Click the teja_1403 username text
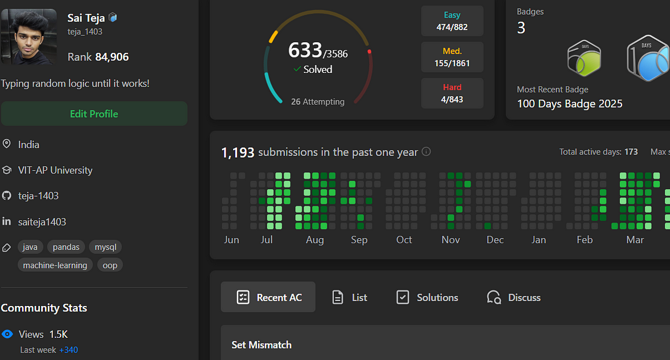The image size is (670, 360). point(85,32)
